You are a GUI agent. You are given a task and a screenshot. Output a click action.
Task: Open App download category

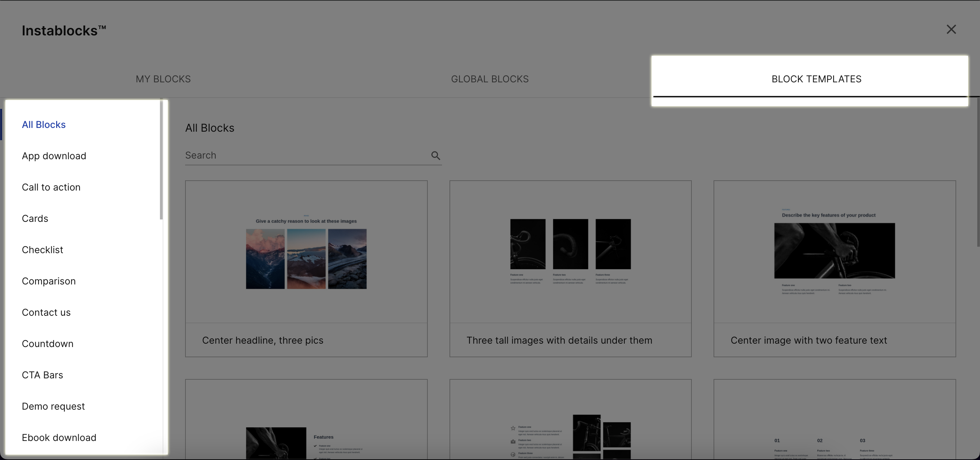pyautogui.click(x=54, y=155)
